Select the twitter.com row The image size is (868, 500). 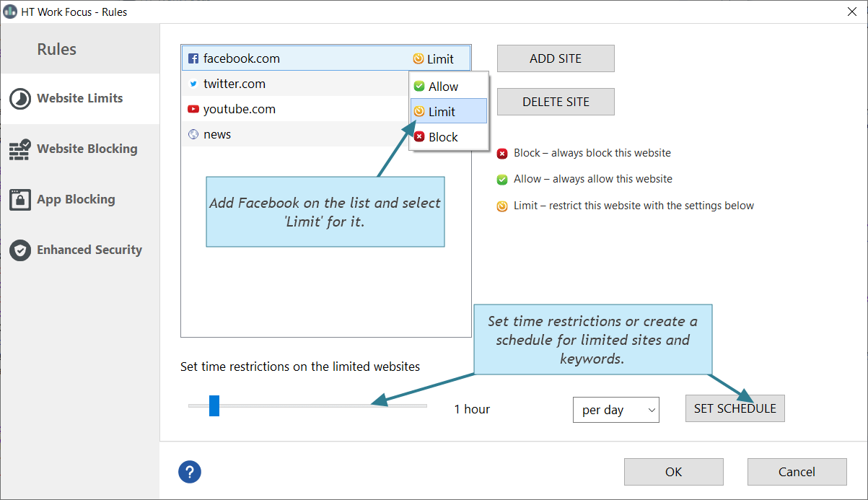(295, 84)
